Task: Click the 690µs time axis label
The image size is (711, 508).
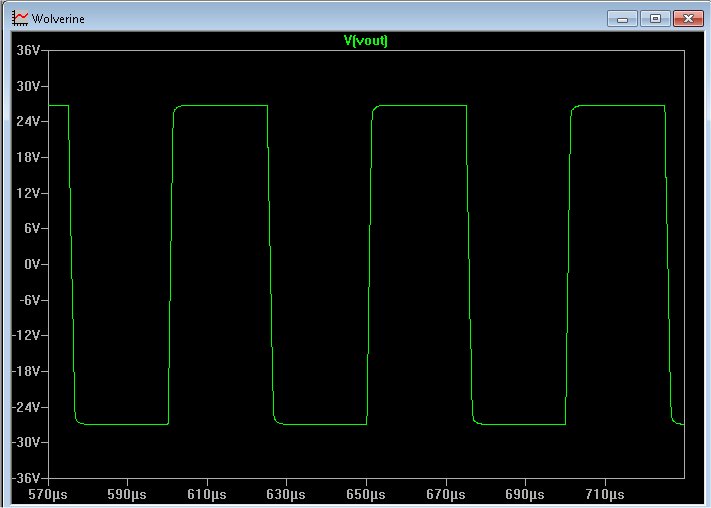Action: click(525, 494)
